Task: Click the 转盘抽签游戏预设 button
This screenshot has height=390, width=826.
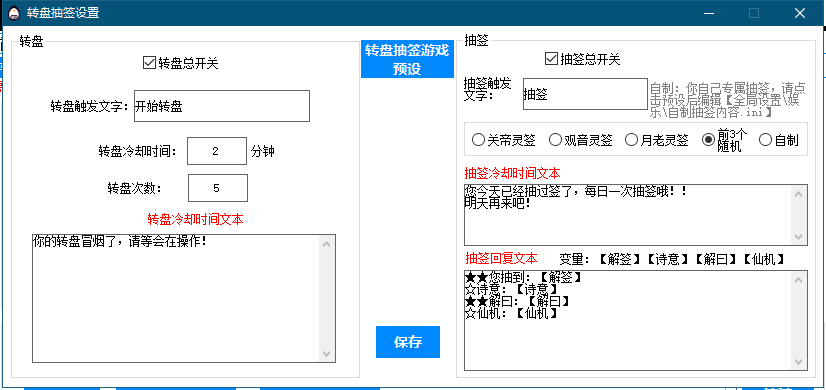Action: [x=407, y=60]
